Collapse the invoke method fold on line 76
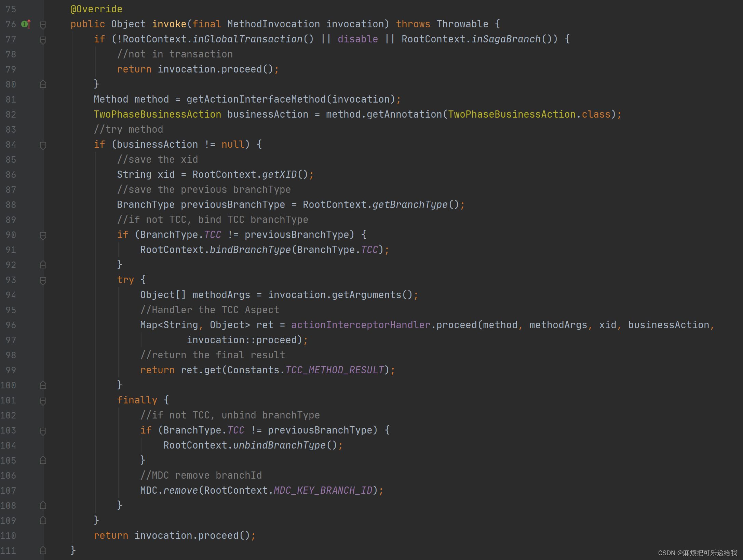Viewport: 743px width, 560px height. 43,25
